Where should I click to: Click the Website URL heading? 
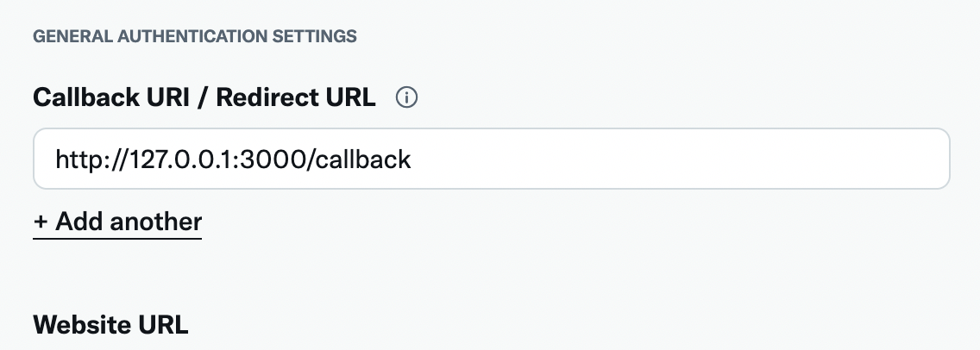(110, 325)
